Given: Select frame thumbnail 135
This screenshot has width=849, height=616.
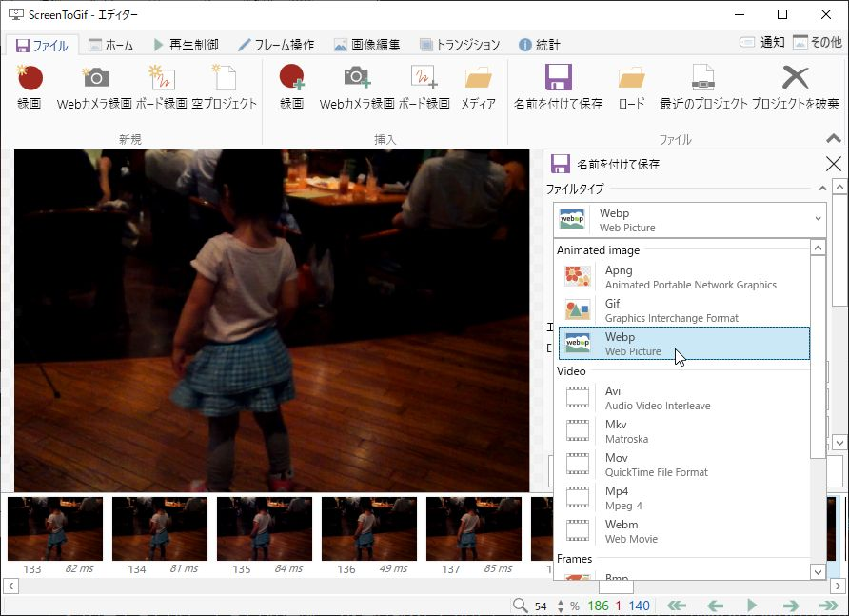Looking at the screenshot, I should pyautogui.click(x=265, y=528).
